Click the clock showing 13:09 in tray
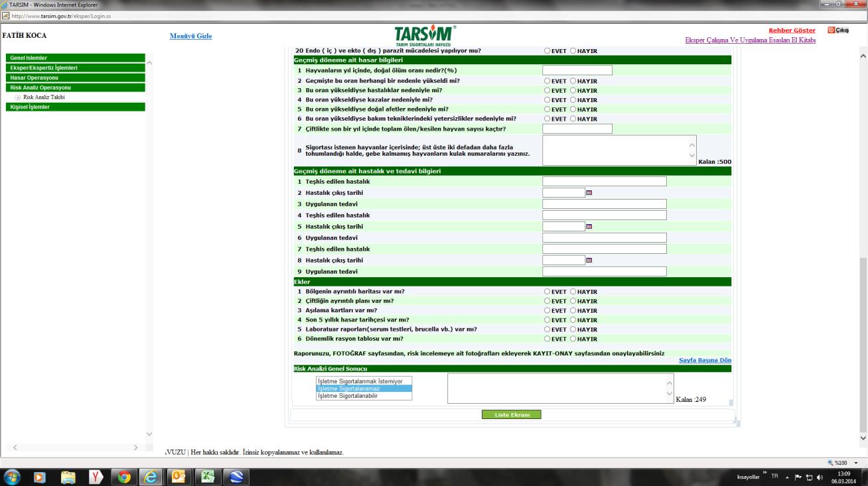The image size is (868, 486). (843, 475)
